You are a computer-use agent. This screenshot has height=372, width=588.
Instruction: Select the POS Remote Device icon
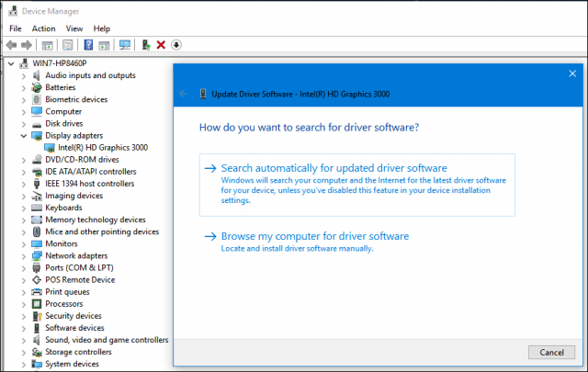click(37, 280)
